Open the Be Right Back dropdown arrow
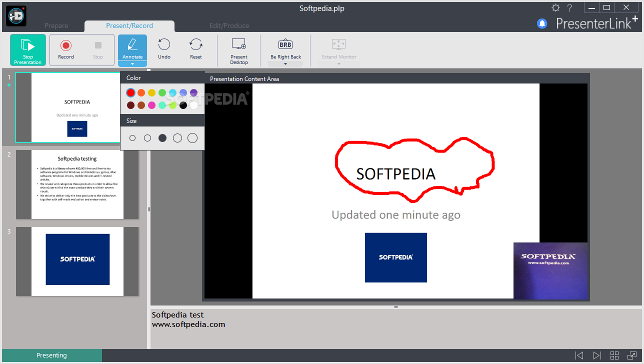The image size is (644, 364). pyautogui.click(x=285, y=64)
